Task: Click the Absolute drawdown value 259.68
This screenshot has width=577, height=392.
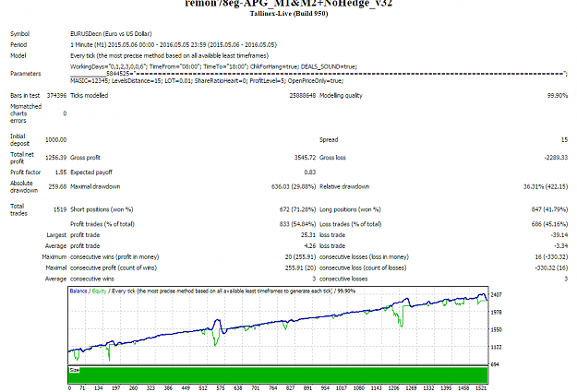Action: pos(57,187)
